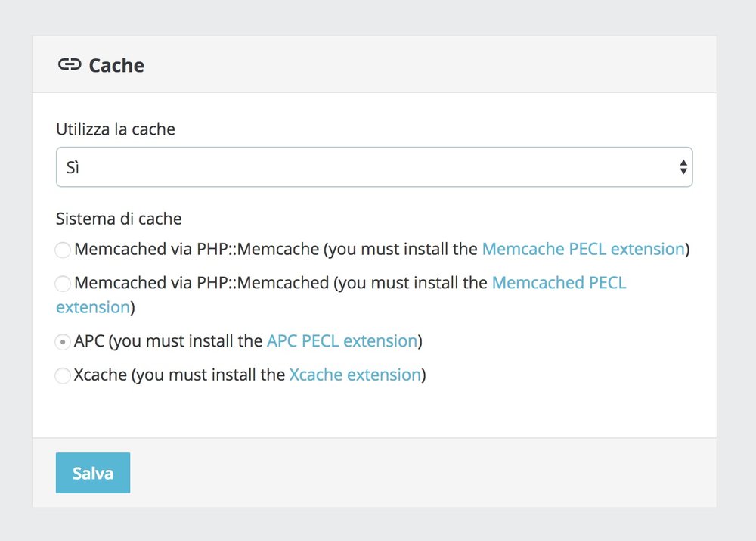Select Memcached via PHP::Memcache option
Viewport: 756px width, 541px height.
tap(63, 250)
